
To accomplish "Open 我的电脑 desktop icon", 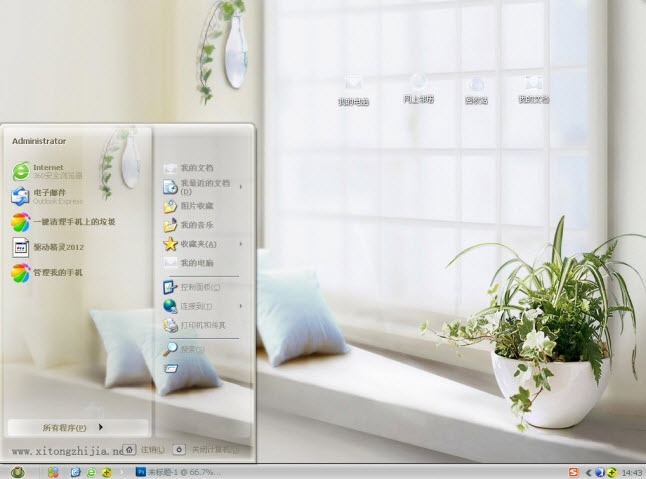I will click(353, 91).
